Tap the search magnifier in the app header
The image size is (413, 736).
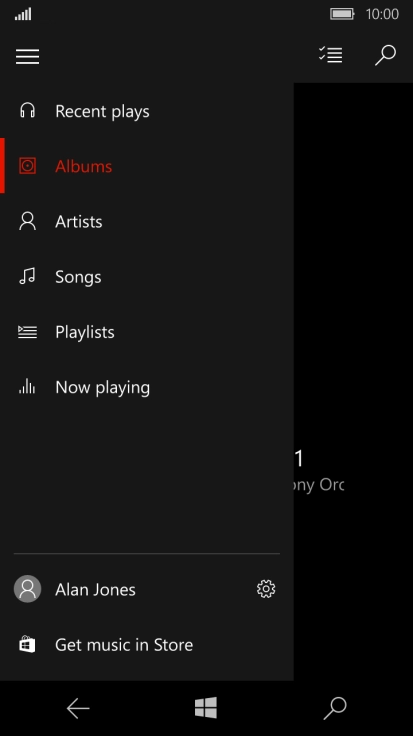[385, 55]
